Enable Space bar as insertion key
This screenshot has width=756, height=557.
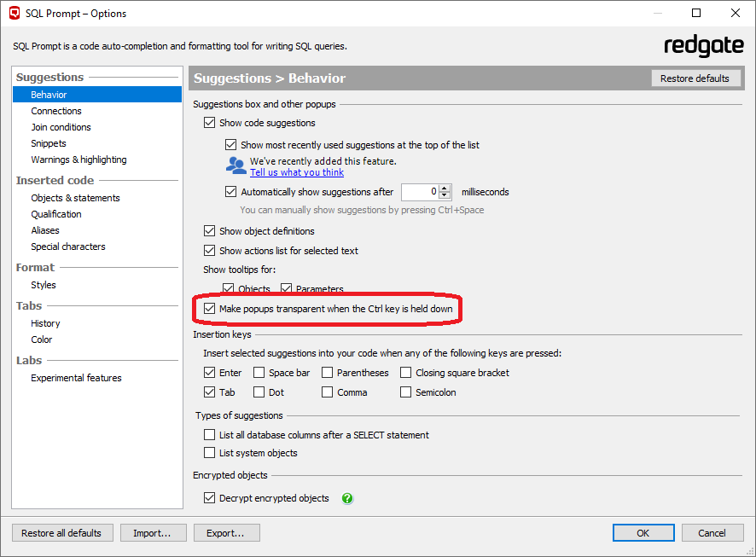pyautogui.click(x=259, y=373)
